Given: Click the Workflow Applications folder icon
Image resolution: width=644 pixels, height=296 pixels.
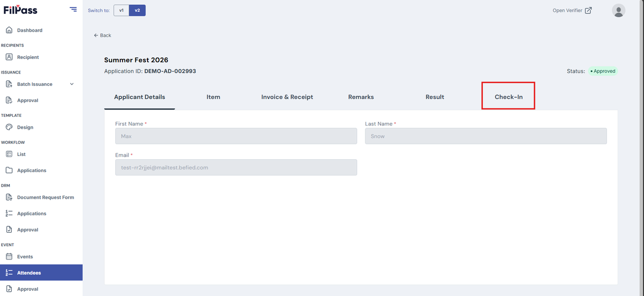Looking at the screenshot, I should pyautogui.click(x=9, y=170).
